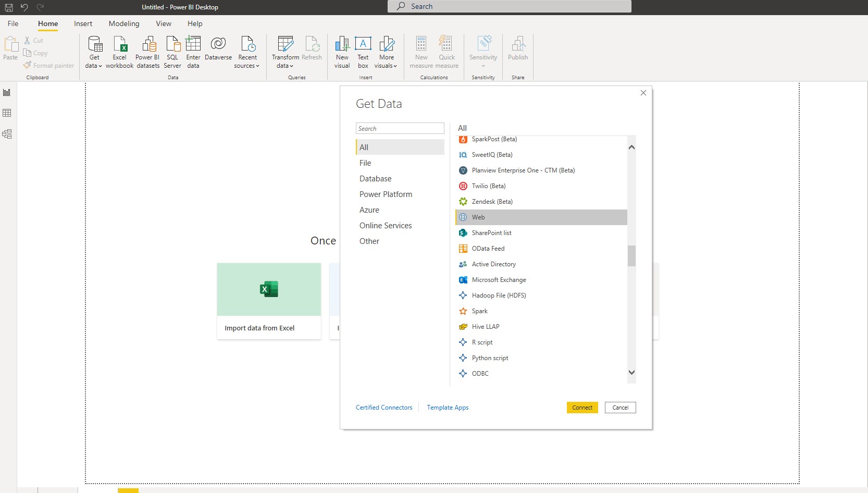Viewport: 868px width, 493px height.
Task: Click Cut in Clipboard group
Action: pos(34,41)
